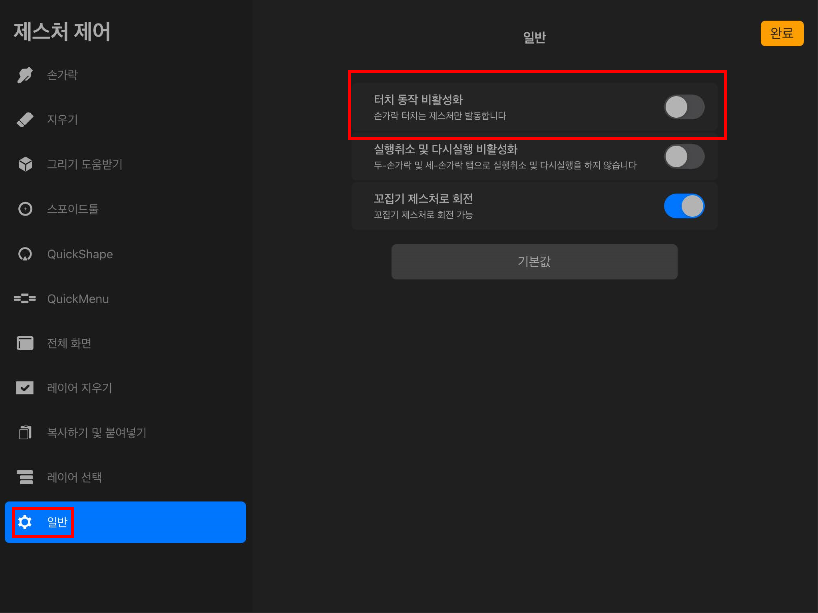Click the eraser icon beside 지우기
The image size is (818, 613).
[x=25, y=119]
